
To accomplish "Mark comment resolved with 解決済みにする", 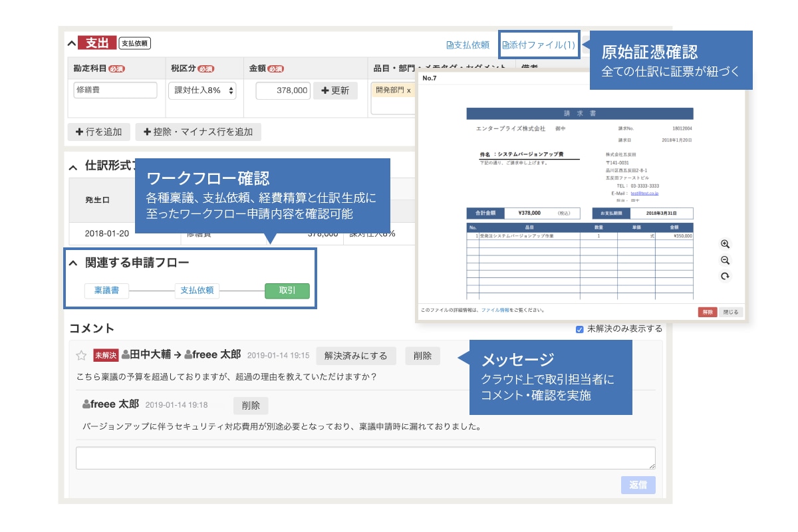I will [356, 356].
